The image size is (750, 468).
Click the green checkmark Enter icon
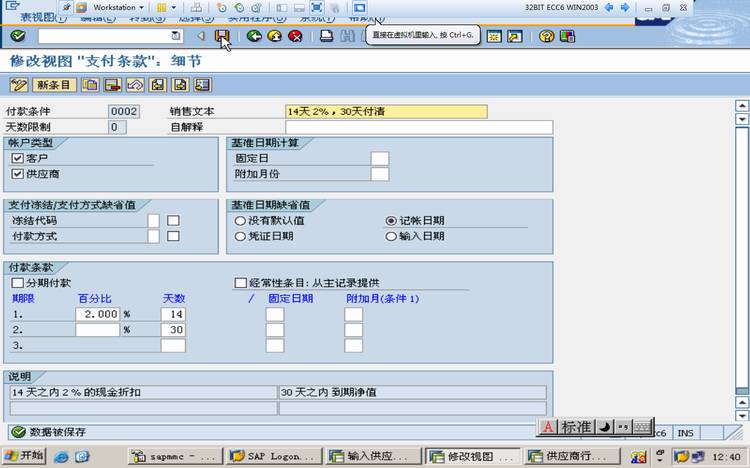click(18, 35)
